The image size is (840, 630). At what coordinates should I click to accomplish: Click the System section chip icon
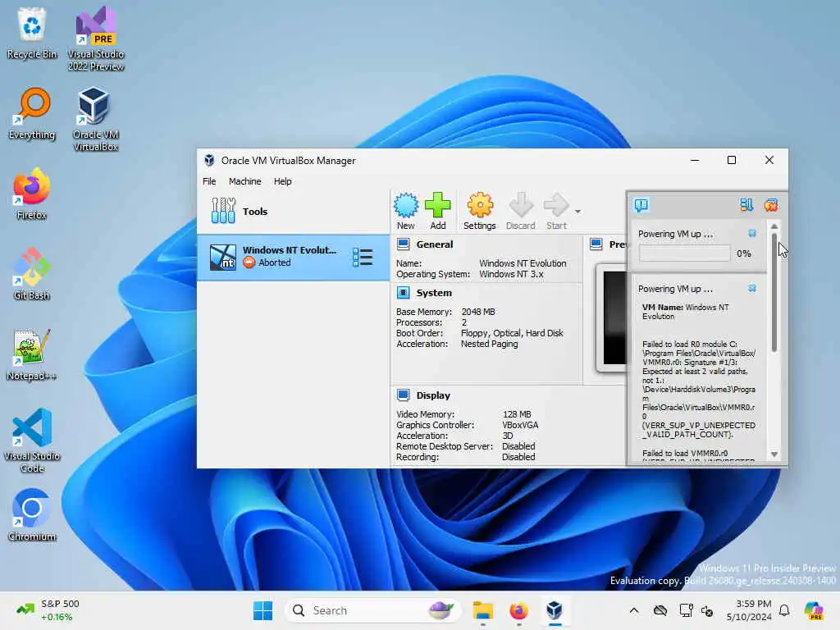(404, 293)
